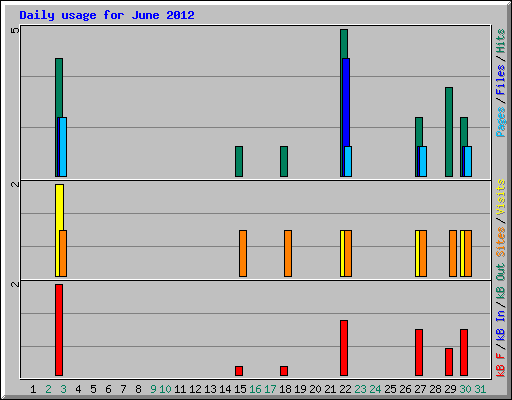This screenshot has height=400, width=512.
Task: Click green day label "2" on the axis
Action: click(48, 389)
